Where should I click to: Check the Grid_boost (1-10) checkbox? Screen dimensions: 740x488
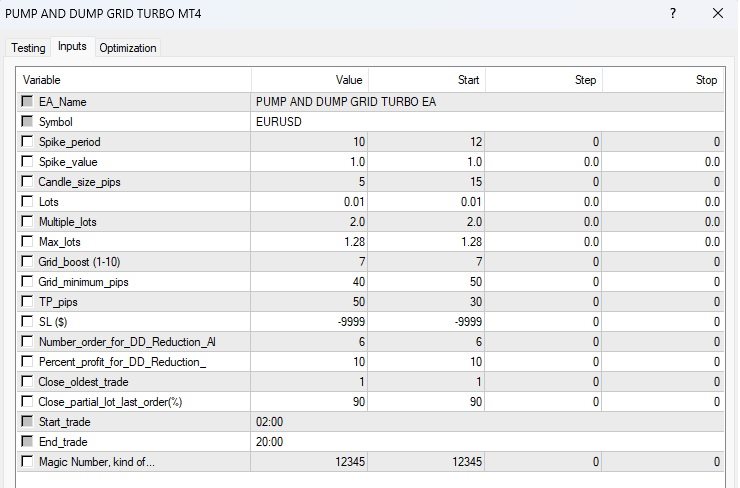coord(27,261)
